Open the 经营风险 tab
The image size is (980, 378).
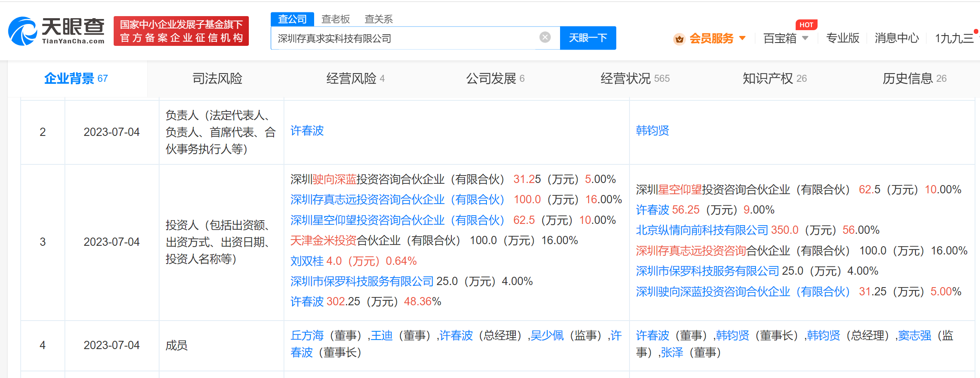point(355,78)
